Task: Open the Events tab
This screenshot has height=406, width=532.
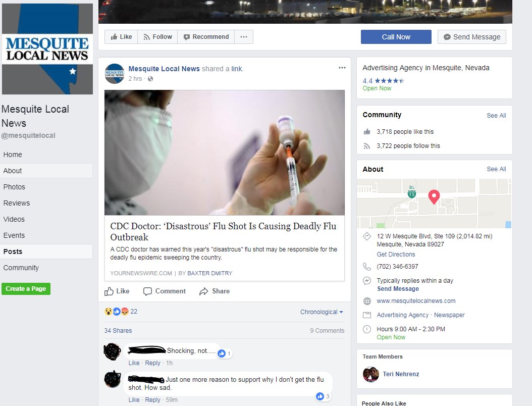Action: point(14,235)
